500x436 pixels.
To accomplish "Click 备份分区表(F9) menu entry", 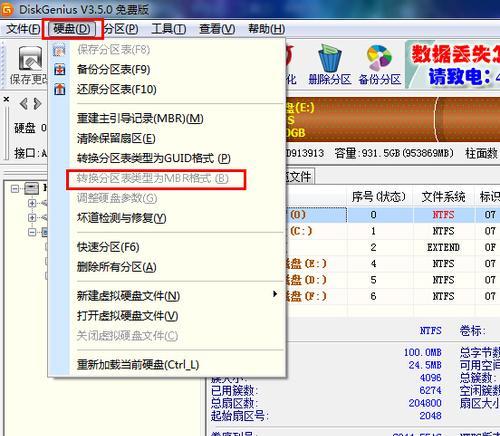I will point(113,69).
